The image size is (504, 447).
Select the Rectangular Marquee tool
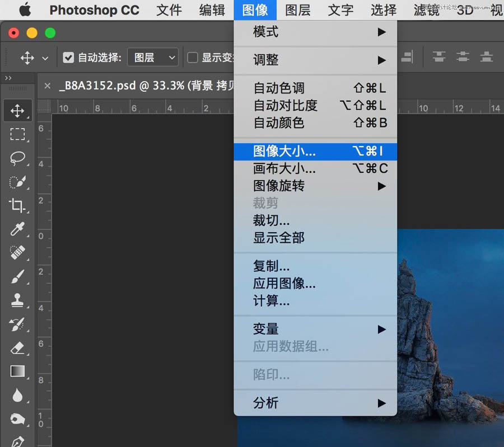coord(17,134)
